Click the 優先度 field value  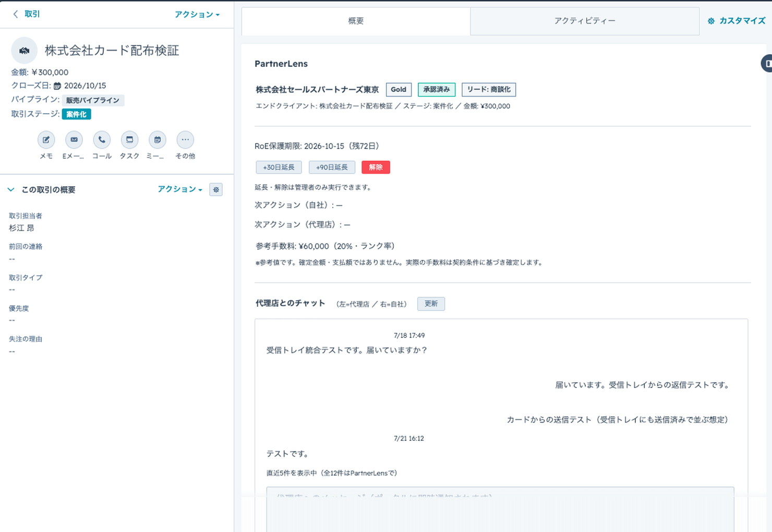pyautogui.click(x=12, y=320)
